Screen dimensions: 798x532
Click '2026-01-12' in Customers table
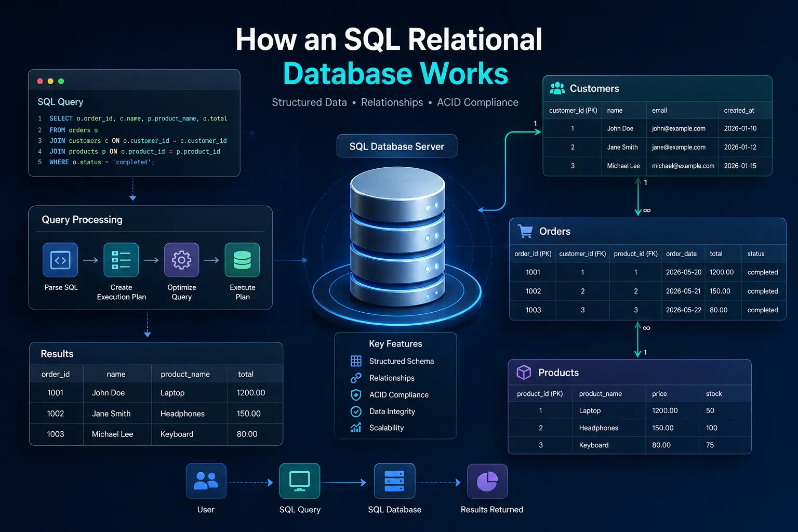coord(740,147)
